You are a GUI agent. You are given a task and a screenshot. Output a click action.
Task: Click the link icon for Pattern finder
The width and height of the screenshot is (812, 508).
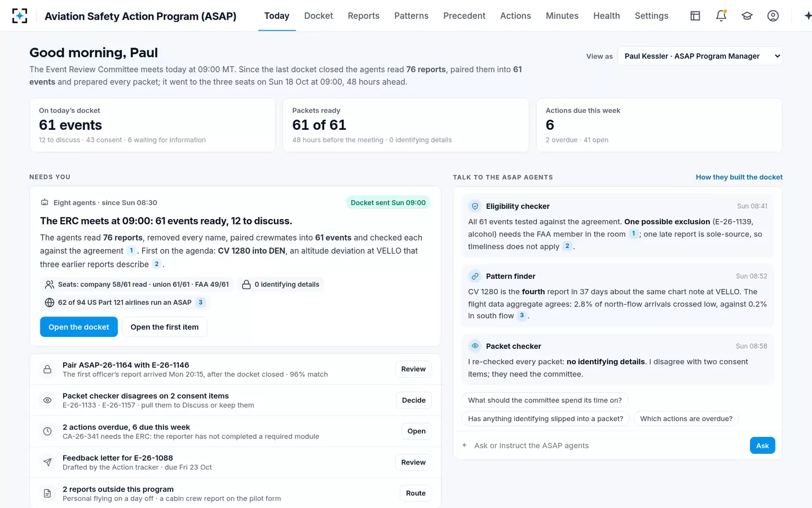click(x=475, y=277)
